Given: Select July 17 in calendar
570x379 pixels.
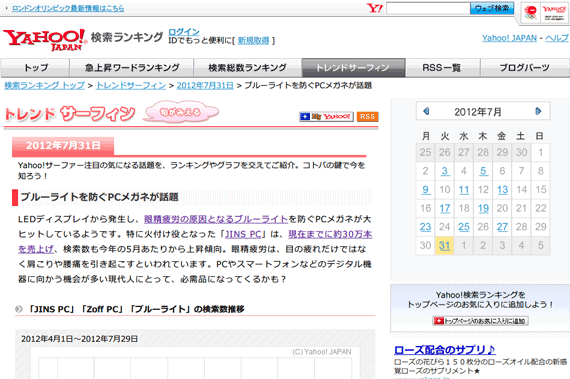Looking at the screenshot, I should [445, 208].
